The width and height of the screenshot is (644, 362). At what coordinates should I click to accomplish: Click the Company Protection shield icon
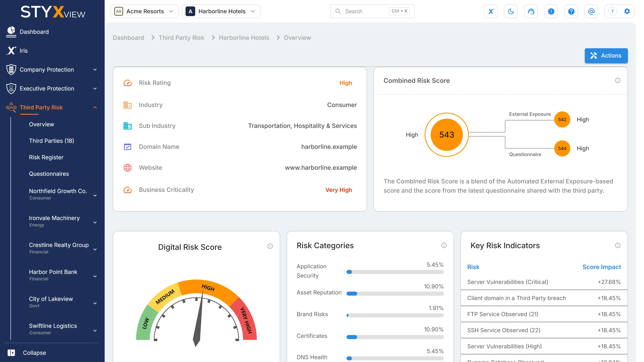(11, 69)
